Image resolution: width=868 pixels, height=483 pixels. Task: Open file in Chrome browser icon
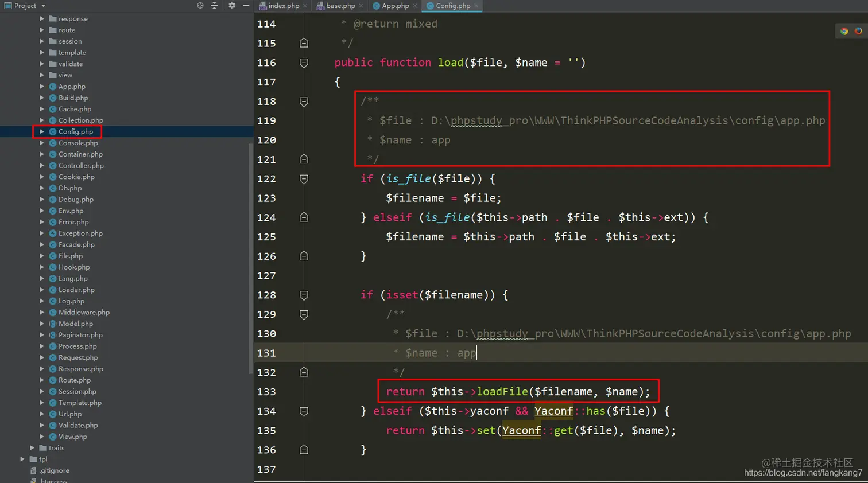pos(844,31)
